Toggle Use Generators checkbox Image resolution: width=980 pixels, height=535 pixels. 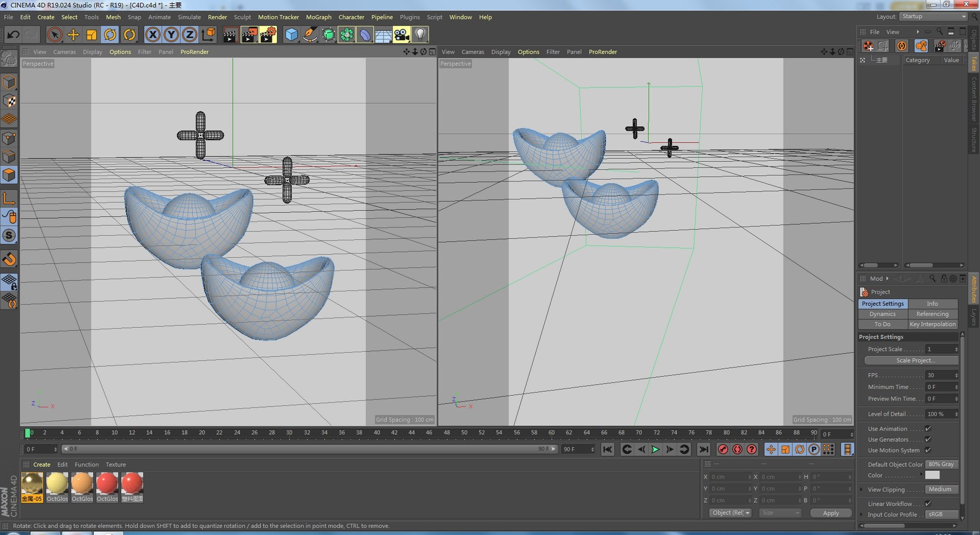click(x=928, y=440)
